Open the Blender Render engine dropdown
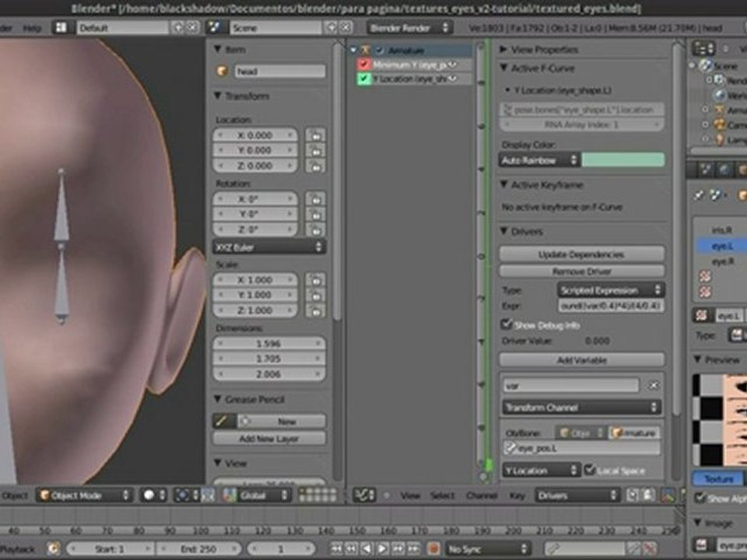Viewport: 747px width, 560px height. 410,28
